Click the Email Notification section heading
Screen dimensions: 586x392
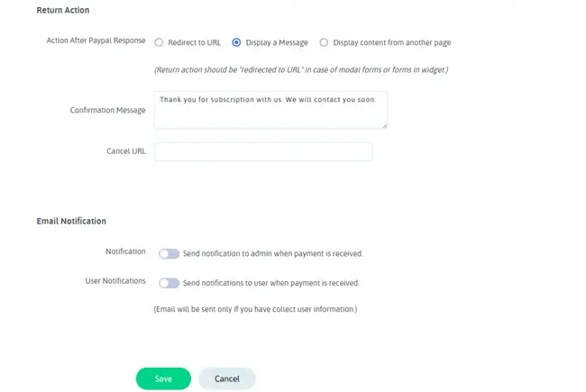pyautogui.click(x=71, y=221)
